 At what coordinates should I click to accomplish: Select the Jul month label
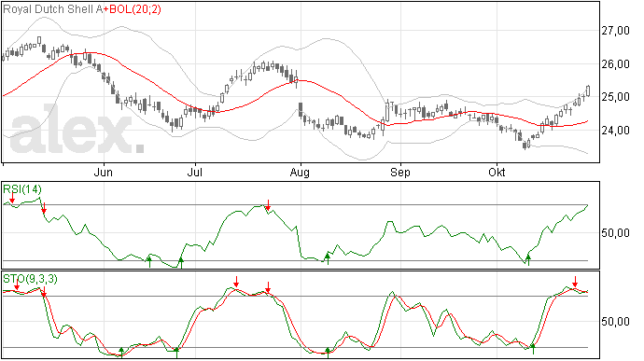pyautogui.click(x=195, y=172)
